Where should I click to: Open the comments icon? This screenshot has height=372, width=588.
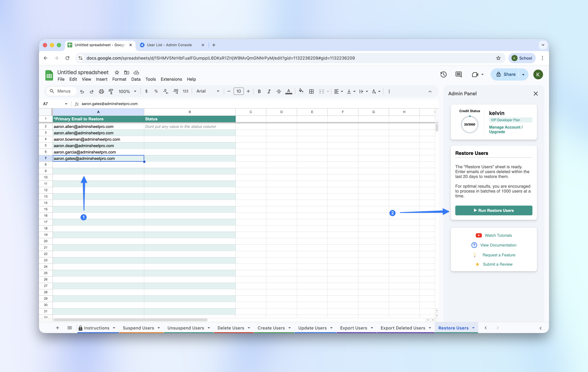point(458,74)
